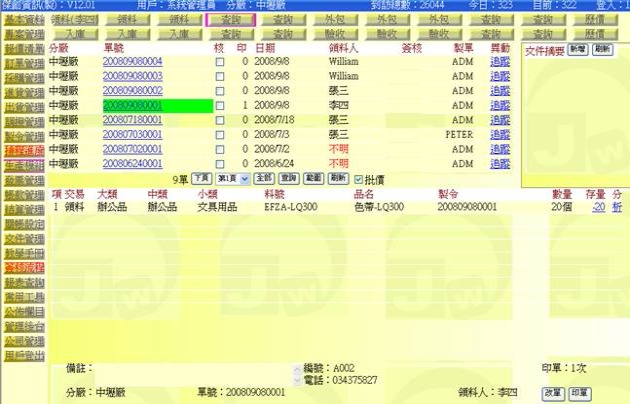630x404 pixels.
Task: Check the box next to order 200807180001
Action: pyautogui.click(x=220, y=119)
